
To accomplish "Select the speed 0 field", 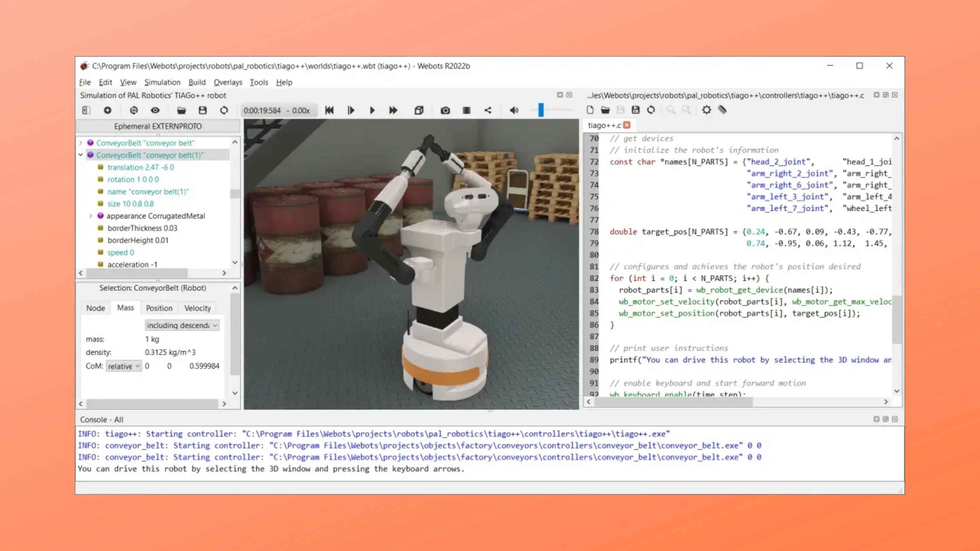I will tap(120, 252).
